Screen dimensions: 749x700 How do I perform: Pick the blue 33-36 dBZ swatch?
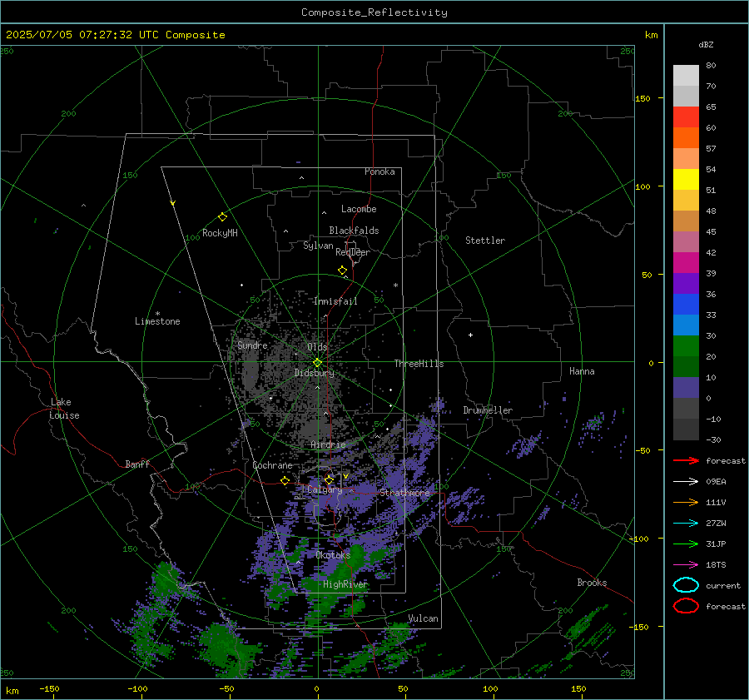(686, 305)
